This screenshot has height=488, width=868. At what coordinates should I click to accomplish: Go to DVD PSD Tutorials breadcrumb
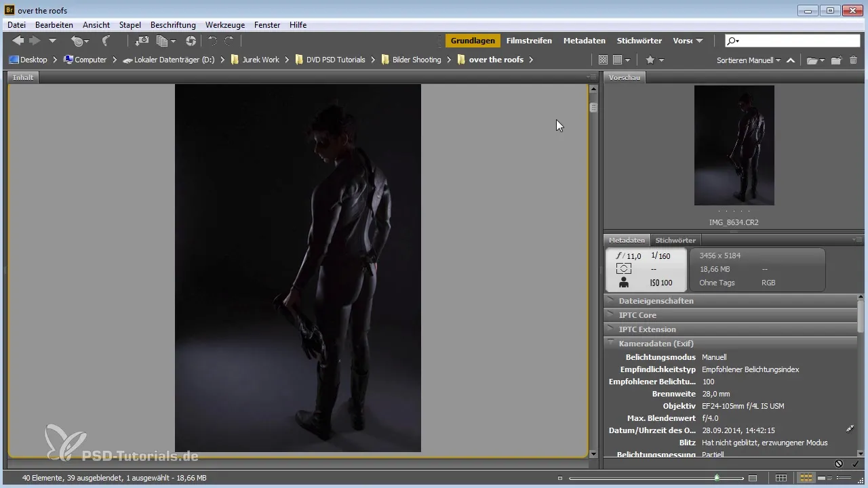tap(330, 60)
